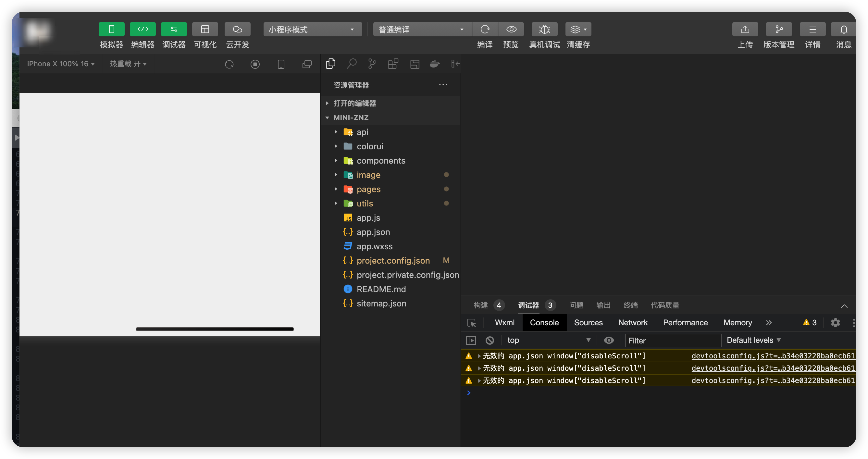Open the mini program mode dropdown

(312, 30)
